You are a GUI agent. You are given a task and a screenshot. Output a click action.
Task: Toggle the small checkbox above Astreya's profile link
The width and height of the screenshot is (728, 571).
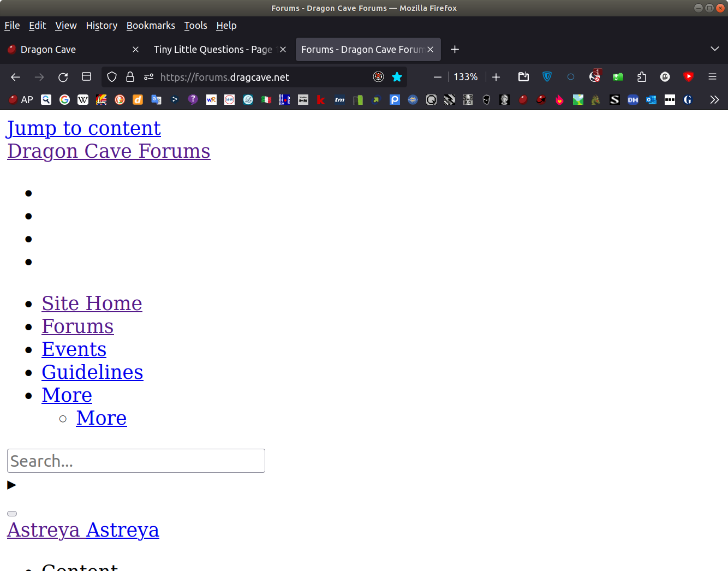pyautogui.click(x=11, y=513)
